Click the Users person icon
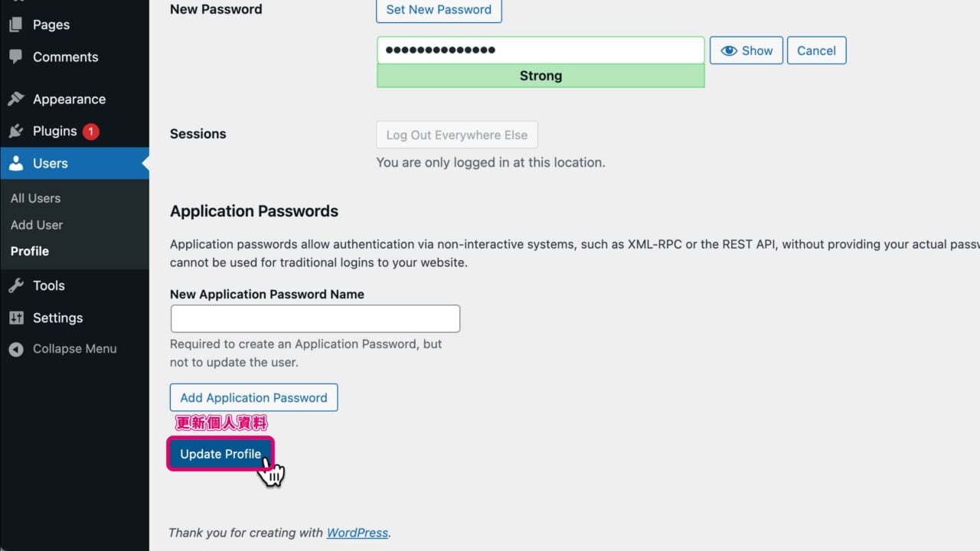This screenshot has width=980, height=551. coord(15,163)
